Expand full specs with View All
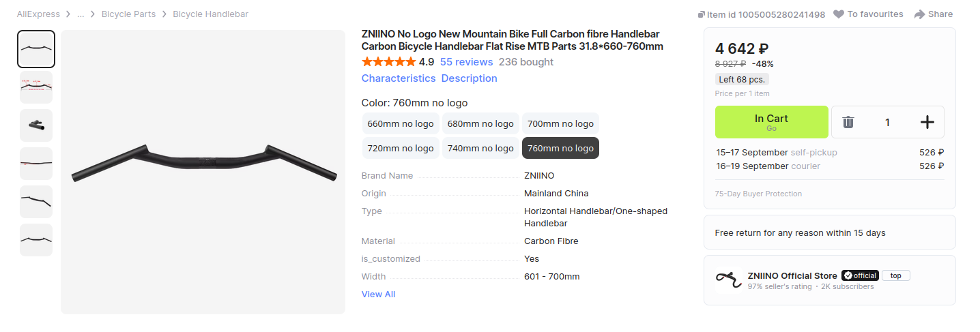980x332 pixels. coord(378,295)
